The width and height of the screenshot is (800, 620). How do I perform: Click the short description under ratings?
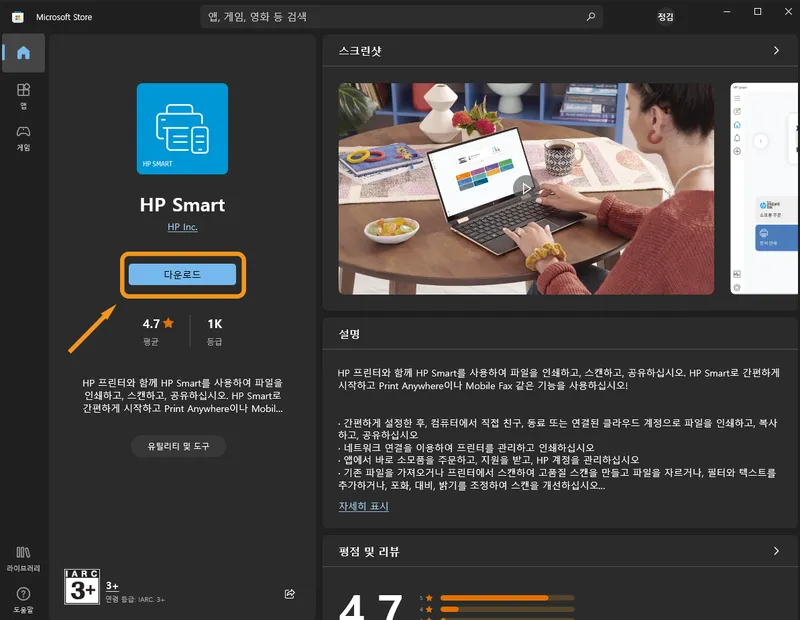pos(182,395)
